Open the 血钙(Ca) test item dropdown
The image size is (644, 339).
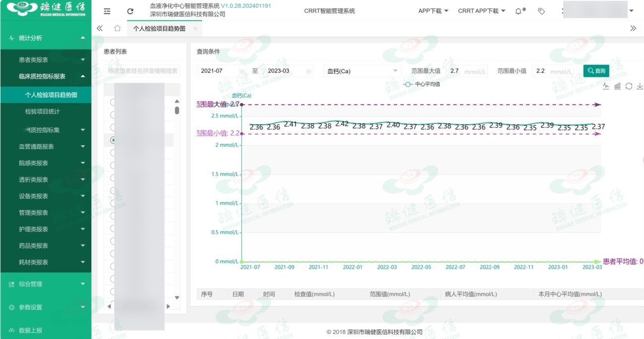point(362,71)
